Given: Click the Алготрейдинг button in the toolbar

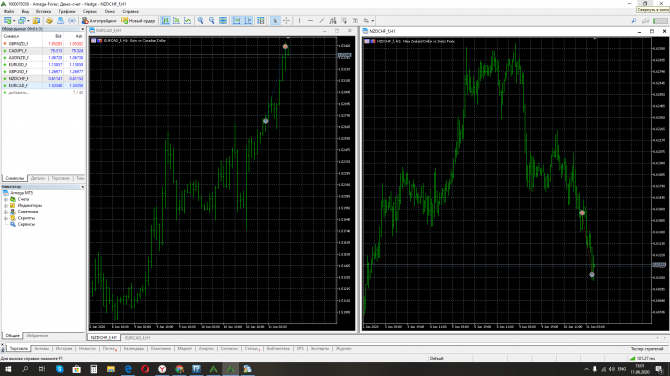Looking at the screenshot, I should 99,21.
